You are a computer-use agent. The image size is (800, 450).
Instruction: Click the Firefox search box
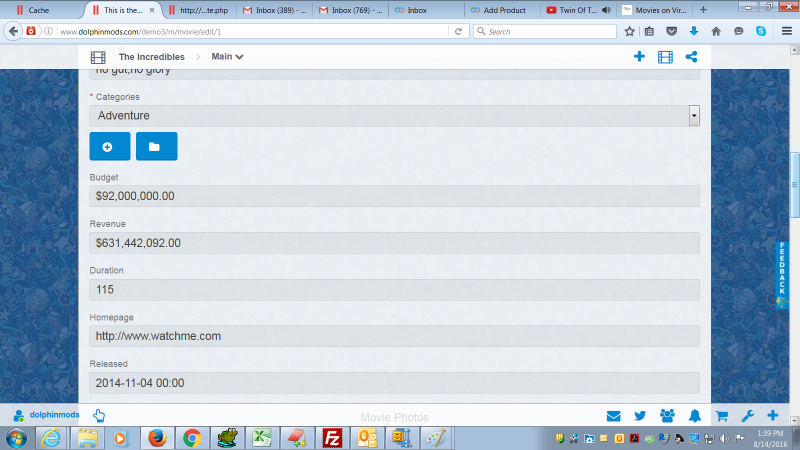point(545,31)
